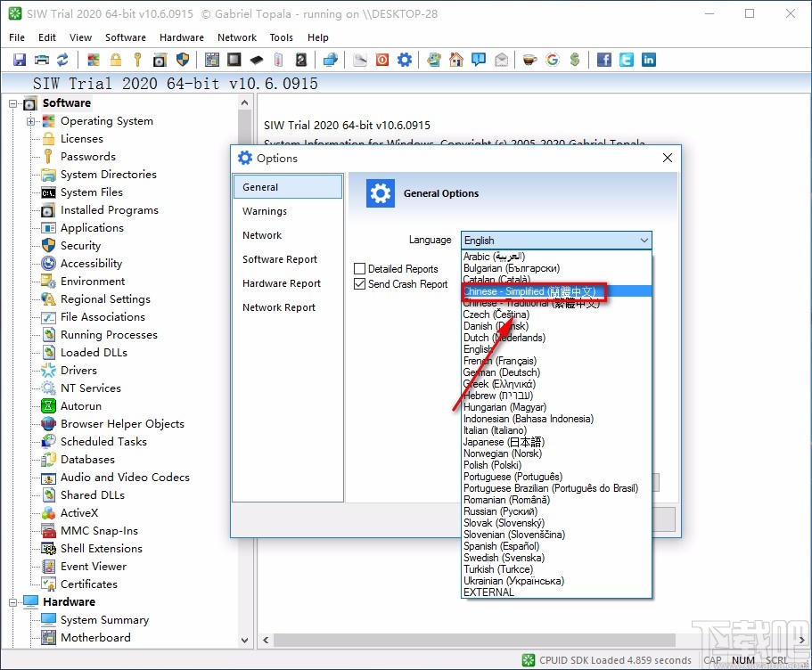This screenshot has width=812, height=670.
Task: Click the Save floppy disk toolbar icon
Action: [19, 60]
